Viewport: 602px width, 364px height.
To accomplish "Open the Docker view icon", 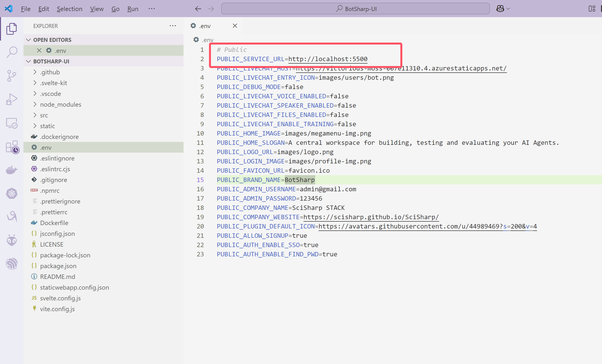I will tap(12, 170).
